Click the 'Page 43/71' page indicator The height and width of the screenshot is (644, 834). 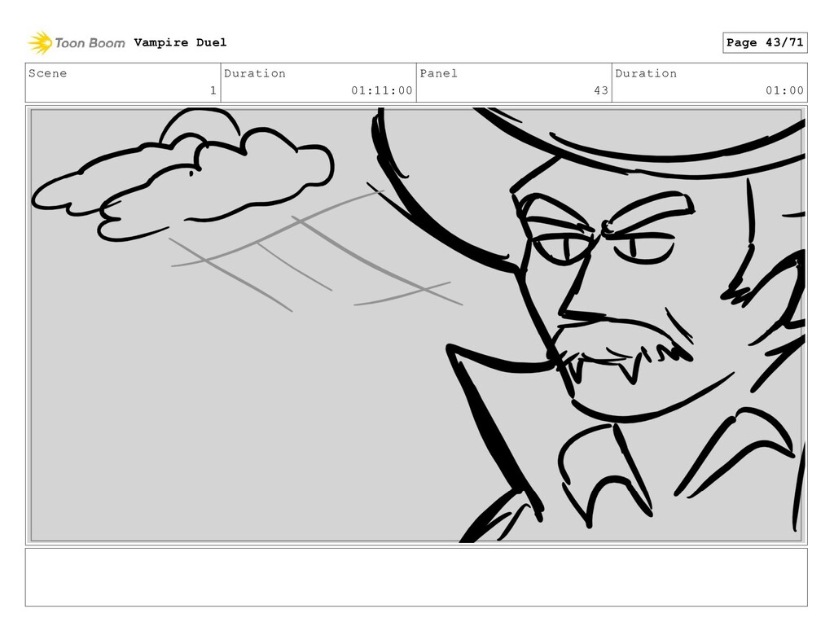click(765, 42)
